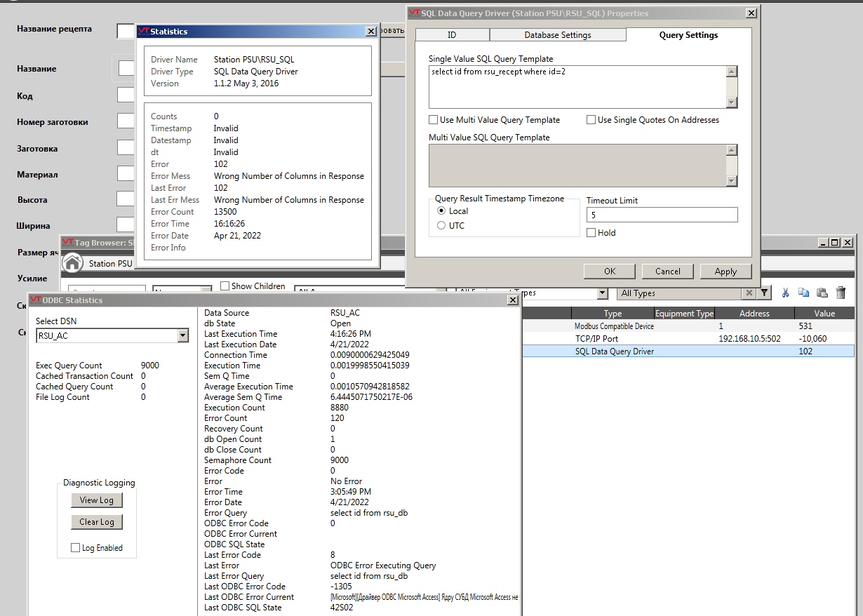Viewport: 863px width, 616px height.
Task: Click the Cut scissors icon
Action: 786,293
